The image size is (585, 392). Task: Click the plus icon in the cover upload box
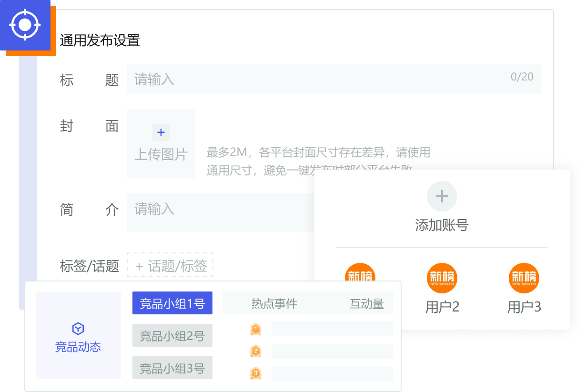tap(161, 132)
